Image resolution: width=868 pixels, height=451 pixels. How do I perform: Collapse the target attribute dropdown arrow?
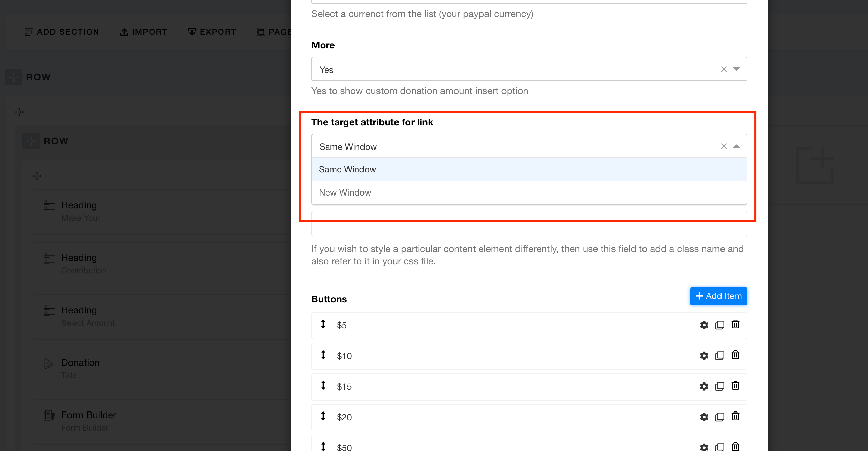point(737,146)
